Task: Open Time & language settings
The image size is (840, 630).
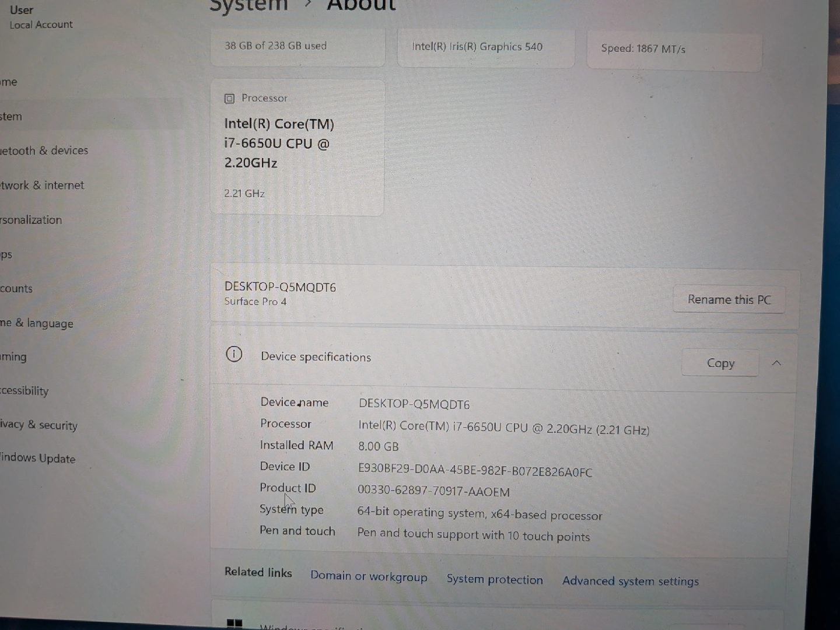Action: 37,323
